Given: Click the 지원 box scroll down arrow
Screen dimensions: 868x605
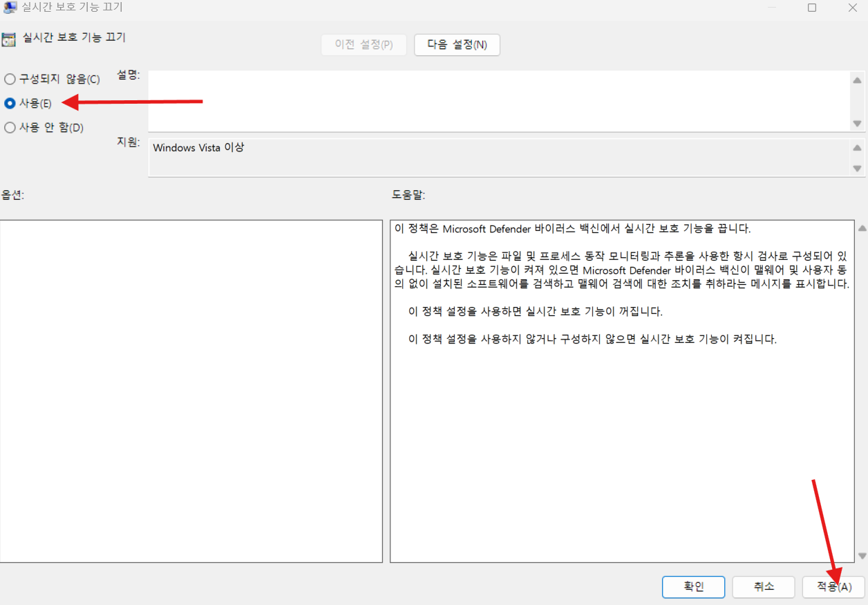Looking at the screenshot, I should [x=857, y=169].
